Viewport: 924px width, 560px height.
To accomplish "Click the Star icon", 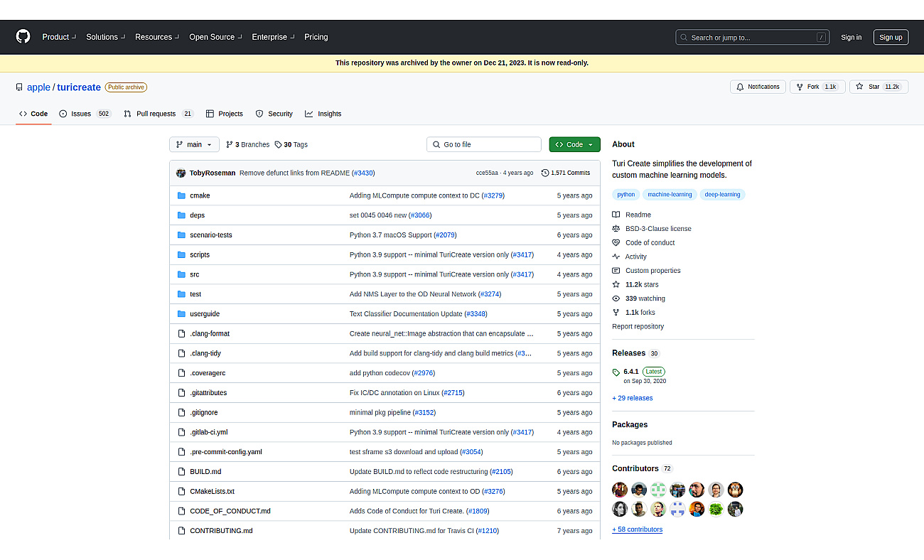I will 859,87.
